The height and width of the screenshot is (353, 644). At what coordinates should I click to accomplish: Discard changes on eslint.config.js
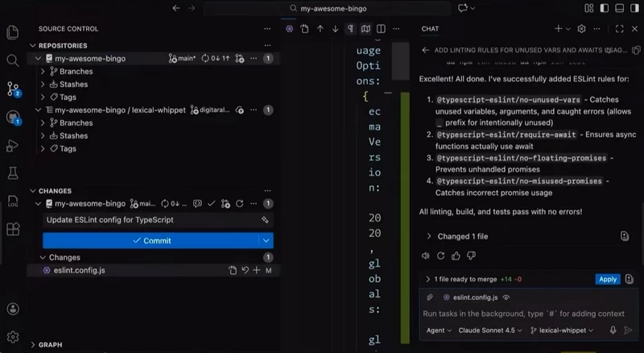(x=245, y=270)
